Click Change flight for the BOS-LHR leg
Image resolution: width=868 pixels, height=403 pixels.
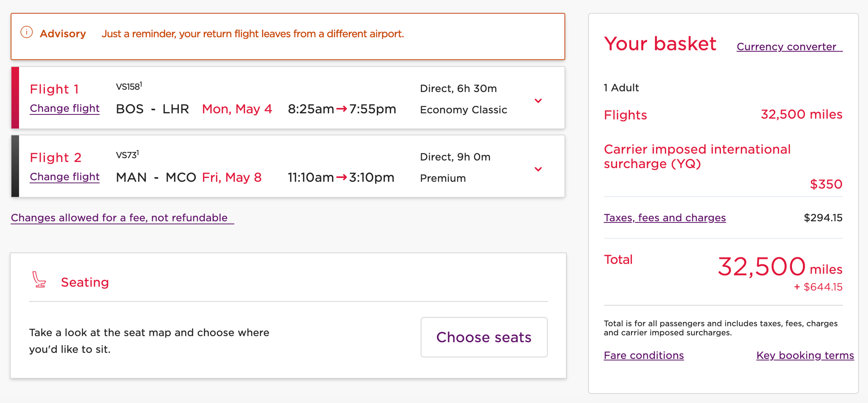coord(64,108)
